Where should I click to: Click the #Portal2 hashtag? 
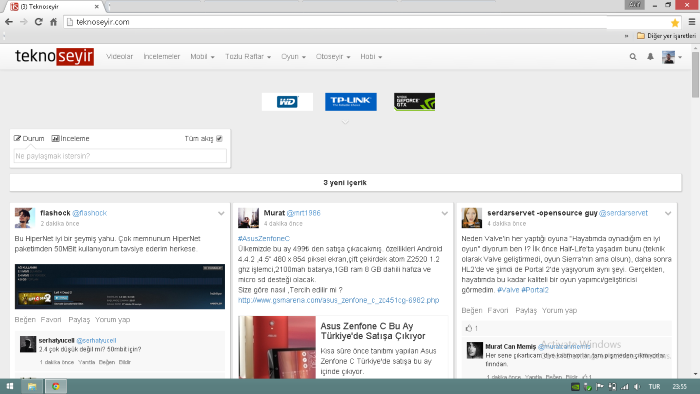pyautogui.click(x=535, y=290)
